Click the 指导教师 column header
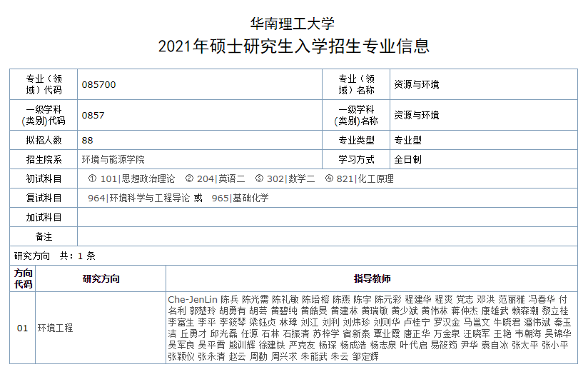Viewport: 588px width, 372px height. [372, 278]
